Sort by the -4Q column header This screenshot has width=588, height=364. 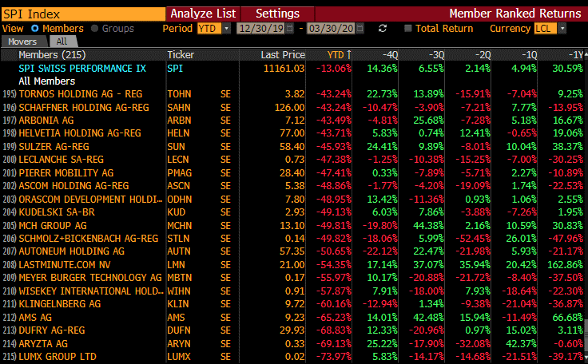pos(390,55)
